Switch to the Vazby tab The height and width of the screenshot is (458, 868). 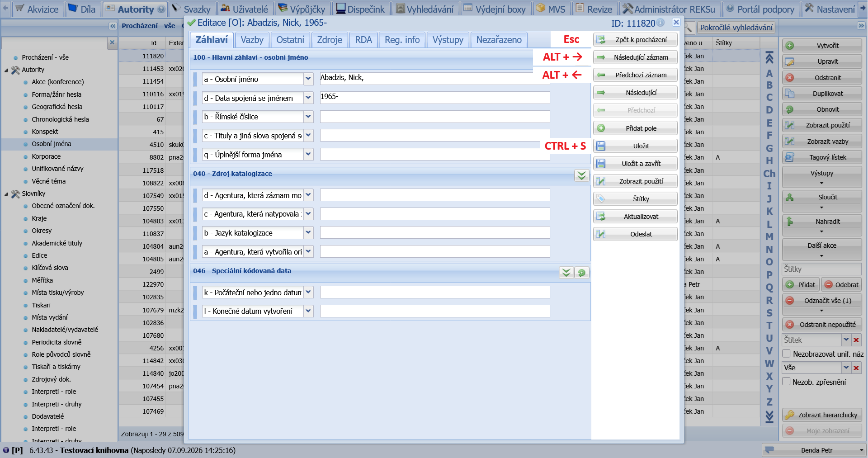[x=252, y=40]
